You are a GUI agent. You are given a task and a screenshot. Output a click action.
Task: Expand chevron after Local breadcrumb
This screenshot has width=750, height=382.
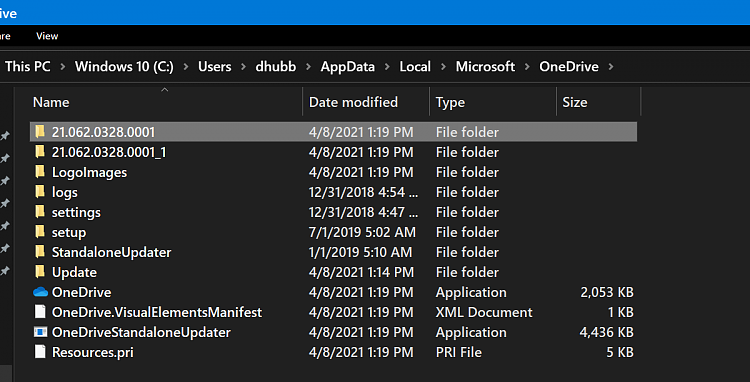click(443, 67)
